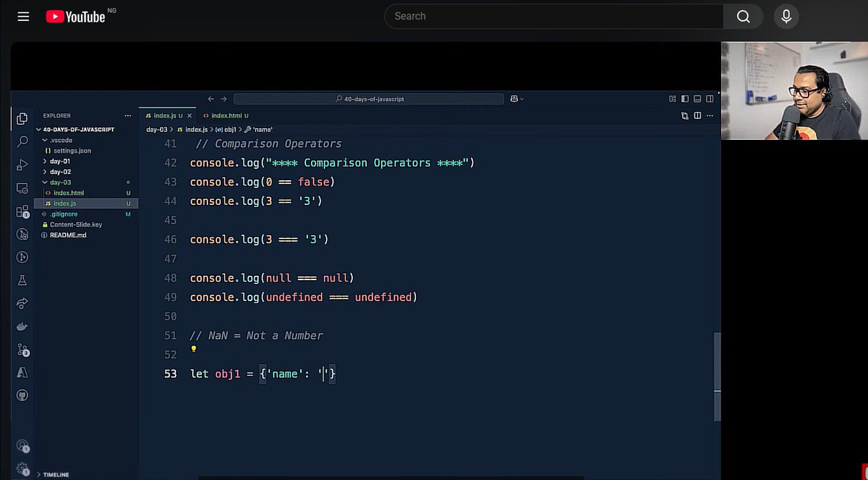Open the Testing flask view

point(22,280)
